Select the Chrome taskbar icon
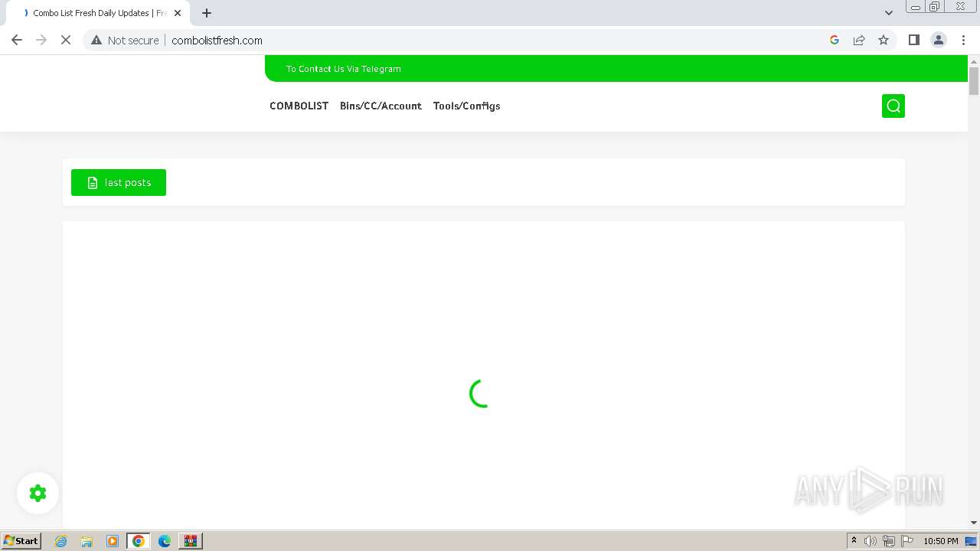The height and width of the screenshot is (551, 980). coord(139,541)
